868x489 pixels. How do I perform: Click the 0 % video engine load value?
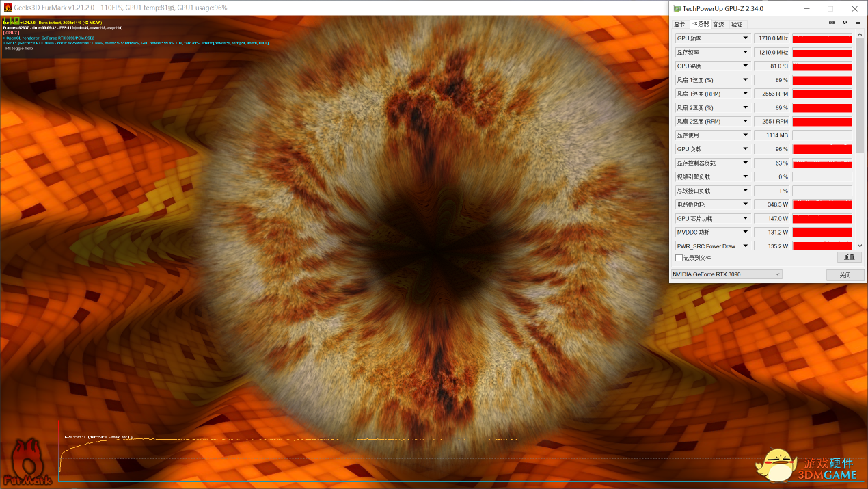pos(772,176)
